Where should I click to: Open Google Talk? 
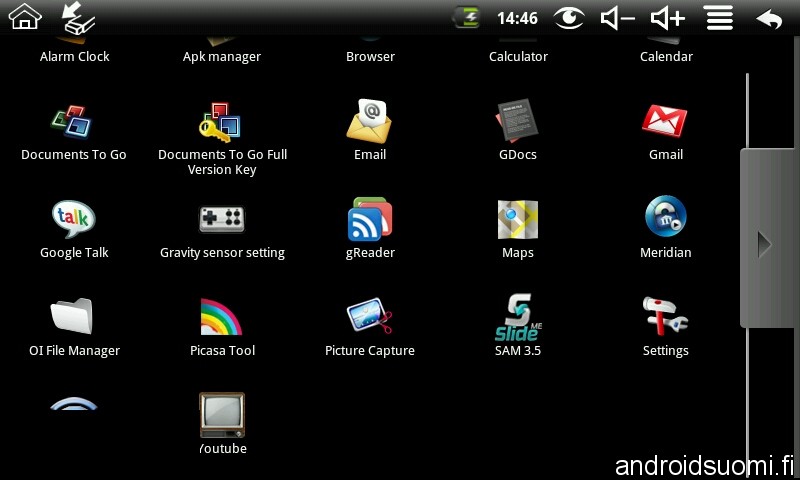click(73, 219)
